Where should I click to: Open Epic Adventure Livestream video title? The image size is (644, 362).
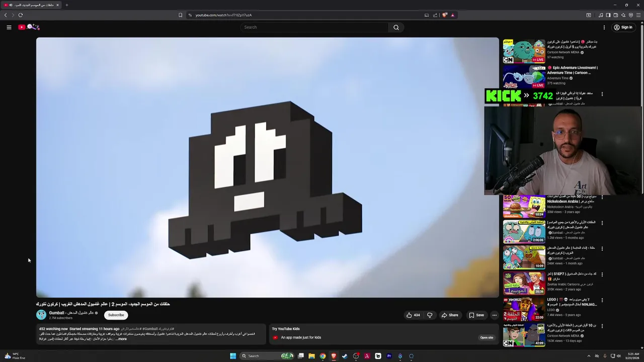[x=573, y=70]
